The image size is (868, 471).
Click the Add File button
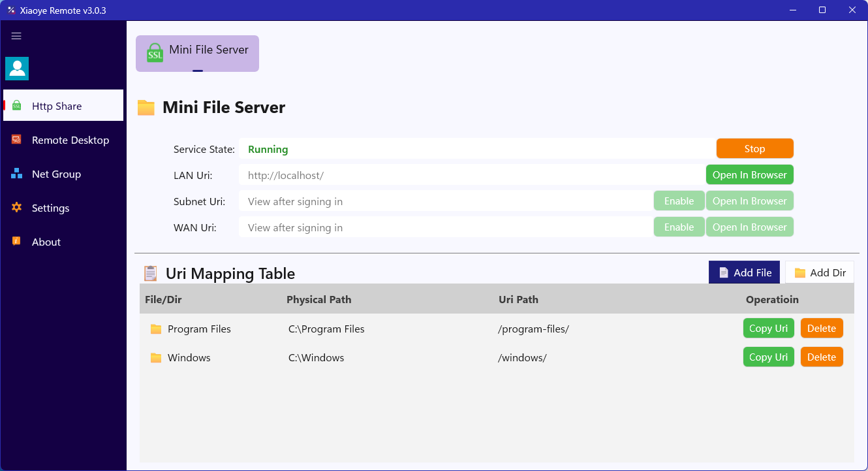[744, 272]
